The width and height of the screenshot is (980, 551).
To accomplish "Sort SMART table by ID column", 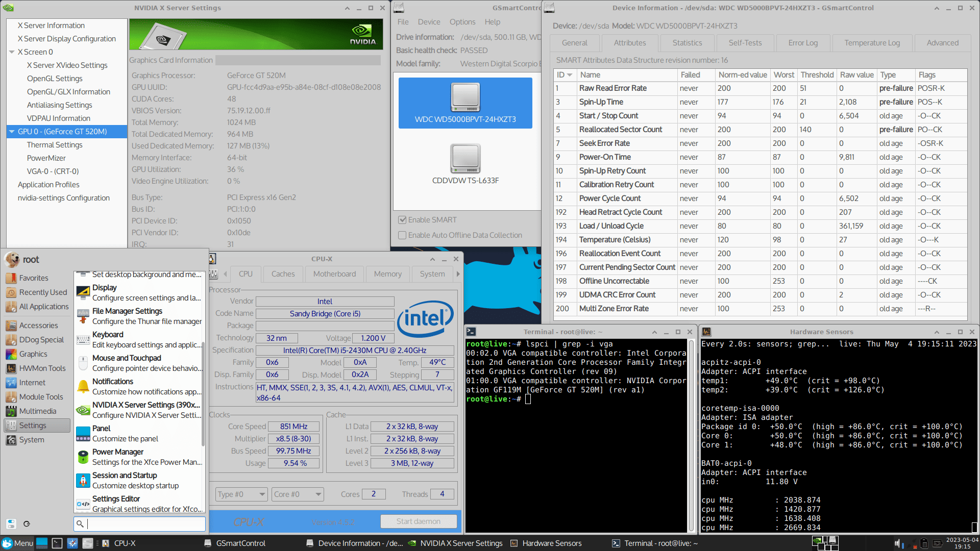I will click(x=565, y=75).
